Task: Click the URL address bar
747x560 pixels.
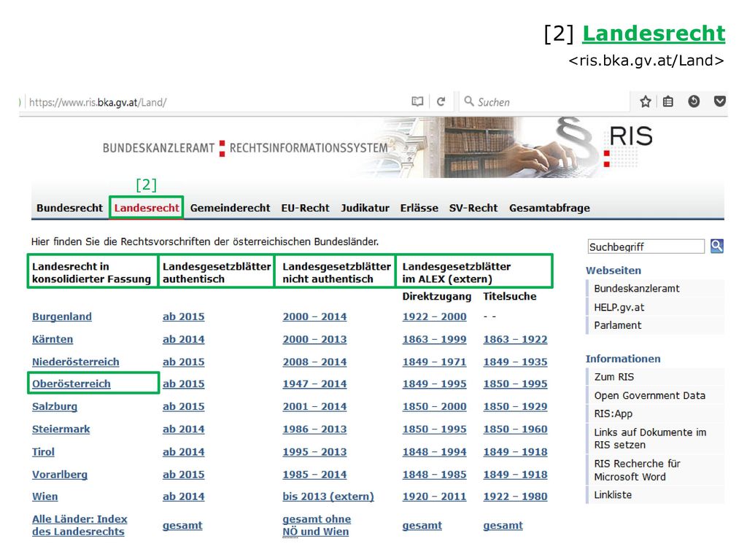Action: pyautogui.click(x=214, y=102)
